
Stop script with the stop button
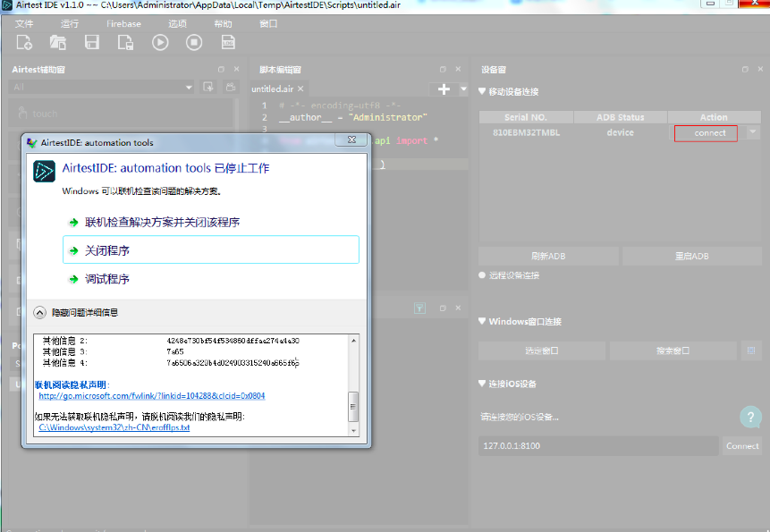(x=194, y=43)
